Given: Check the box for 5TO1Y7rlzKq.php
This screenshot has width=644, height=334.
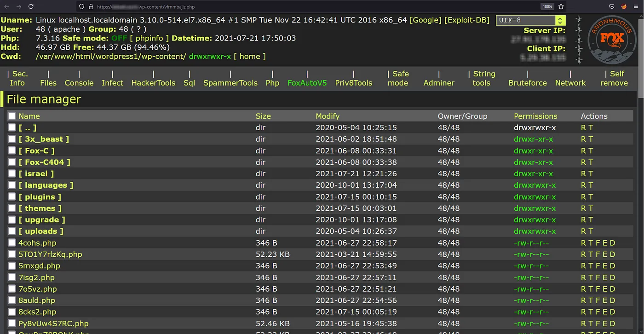Looking at the screenshot, I should [11, 254].
